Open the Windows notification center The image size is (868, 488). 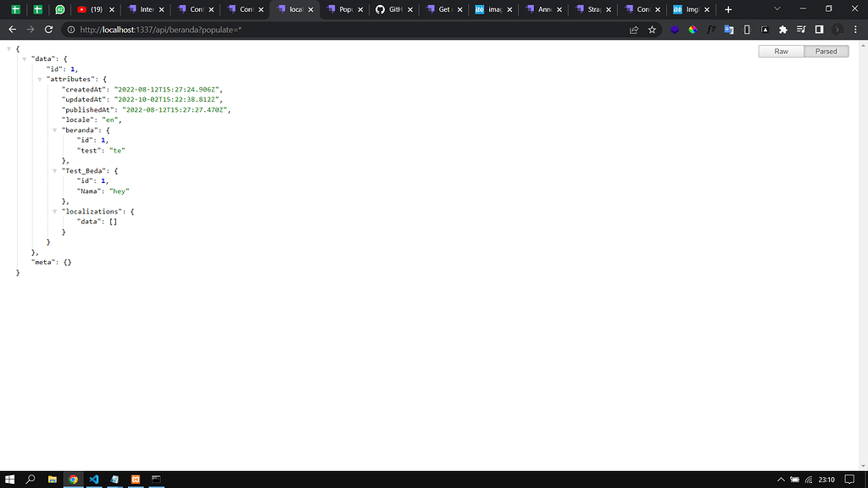point(849,480)
